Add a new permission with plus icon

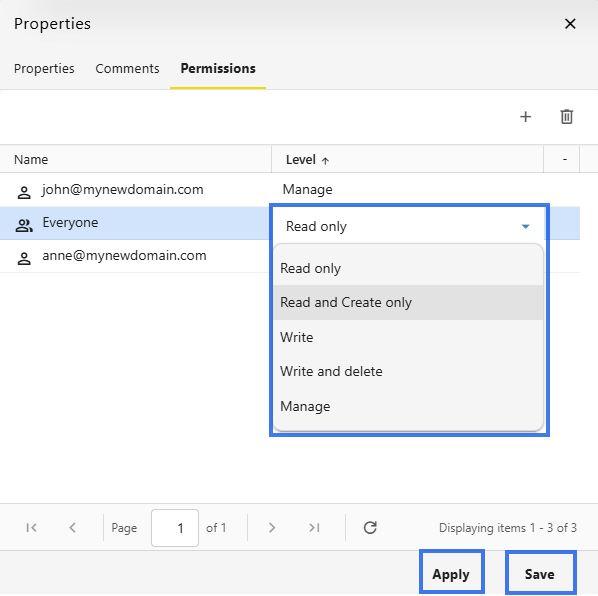click(525, 117)
